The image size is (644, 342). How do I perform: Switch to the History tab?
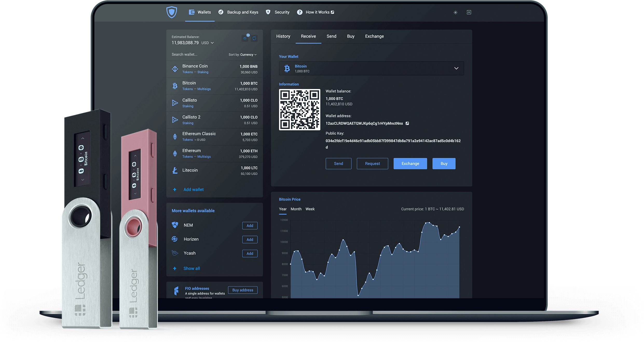283,36
